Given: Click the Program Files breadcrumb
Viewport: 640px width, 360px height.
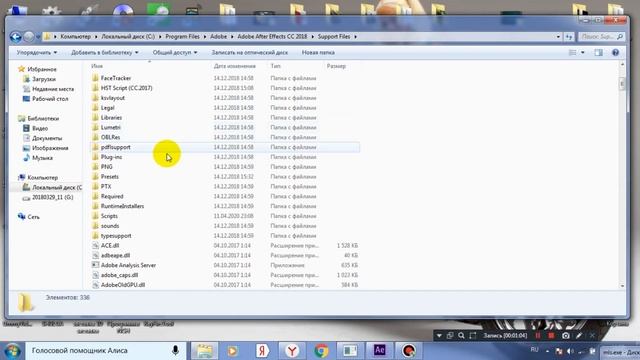Looking at the screenshot, I should coord(182,37).
